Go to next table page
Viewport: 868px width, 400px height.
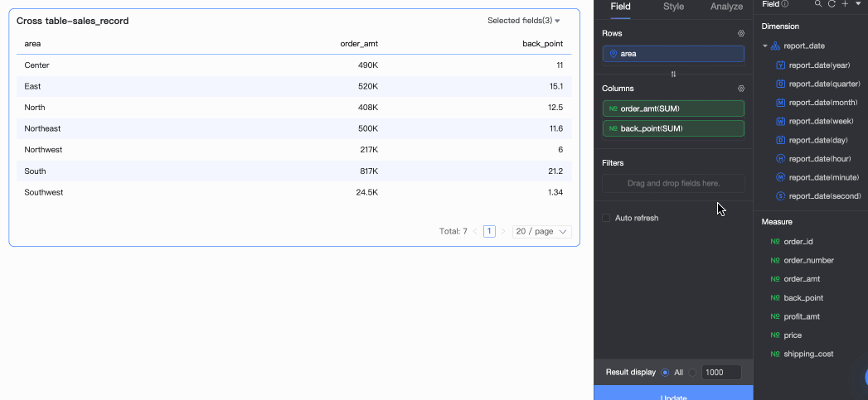[x=503, y=231]
